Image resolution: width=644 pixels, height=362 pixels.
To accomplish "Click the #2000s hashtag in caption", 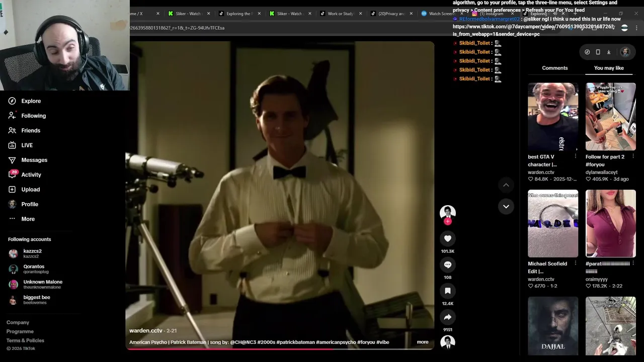I will 266,342.
